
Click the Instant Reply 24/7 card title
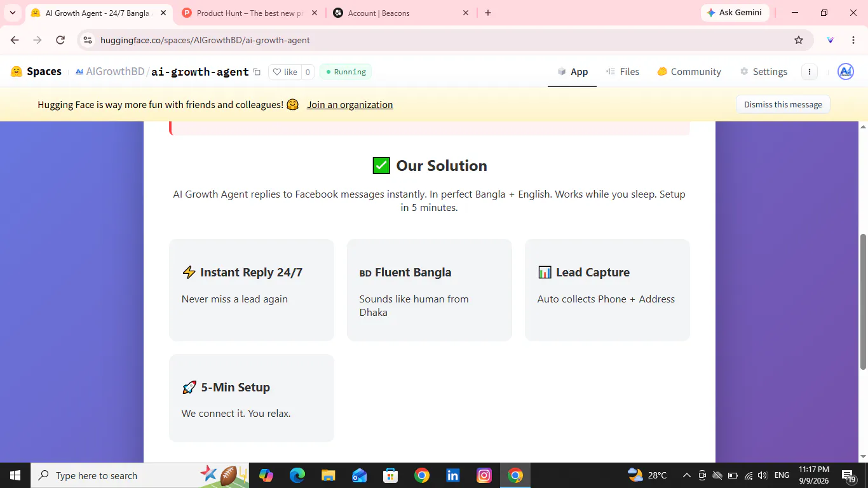tap(242, 273)
